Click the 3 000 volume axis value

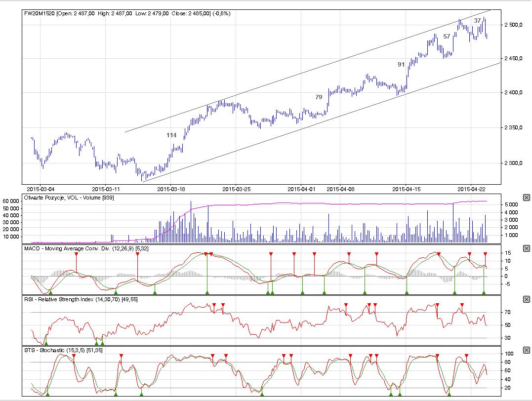[x=511, y=220]
